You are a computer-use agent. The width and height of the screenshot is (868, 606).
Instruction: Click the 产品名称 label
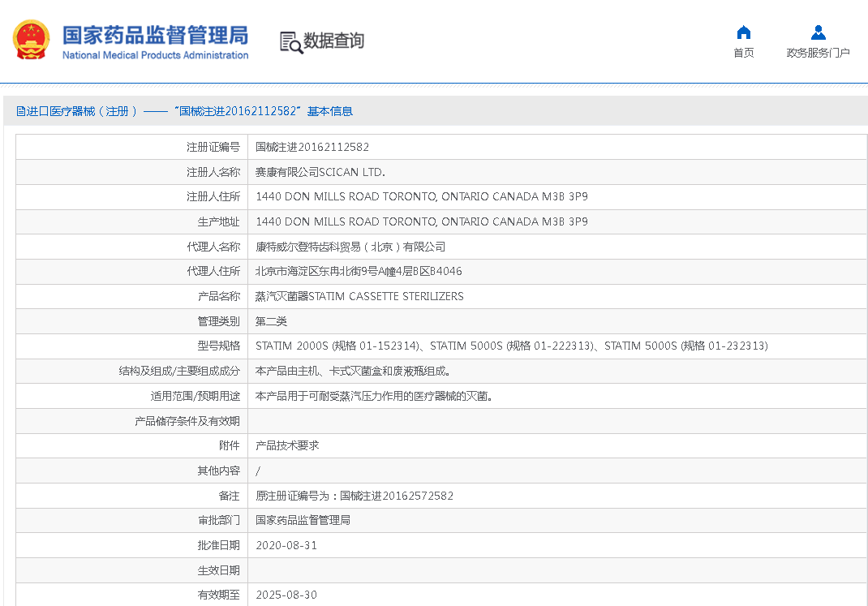[219, 296]
